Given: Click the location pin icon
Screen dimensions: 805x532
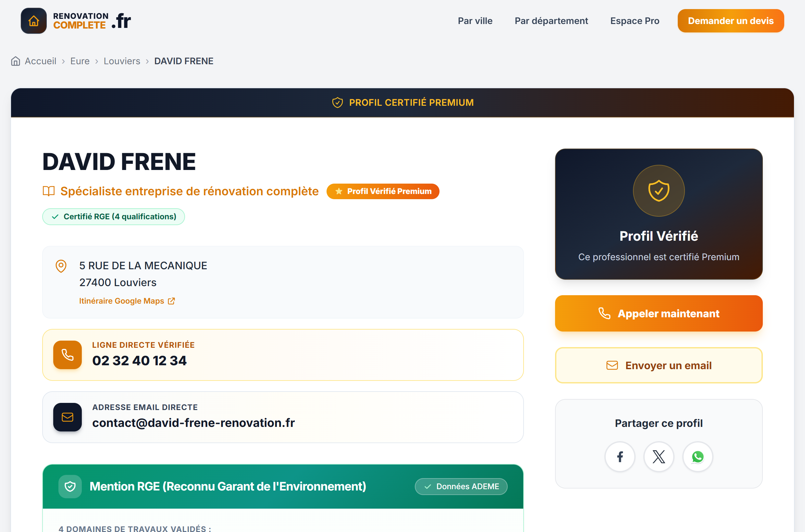Looking at the screenshot, I should (x=61, y=266).
